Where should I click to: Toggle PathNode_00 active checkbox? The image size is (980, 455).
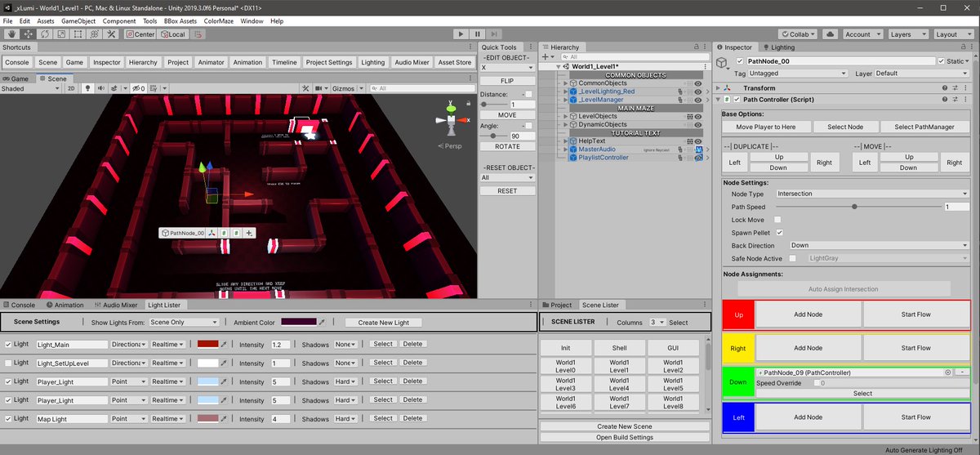(741, 61)
